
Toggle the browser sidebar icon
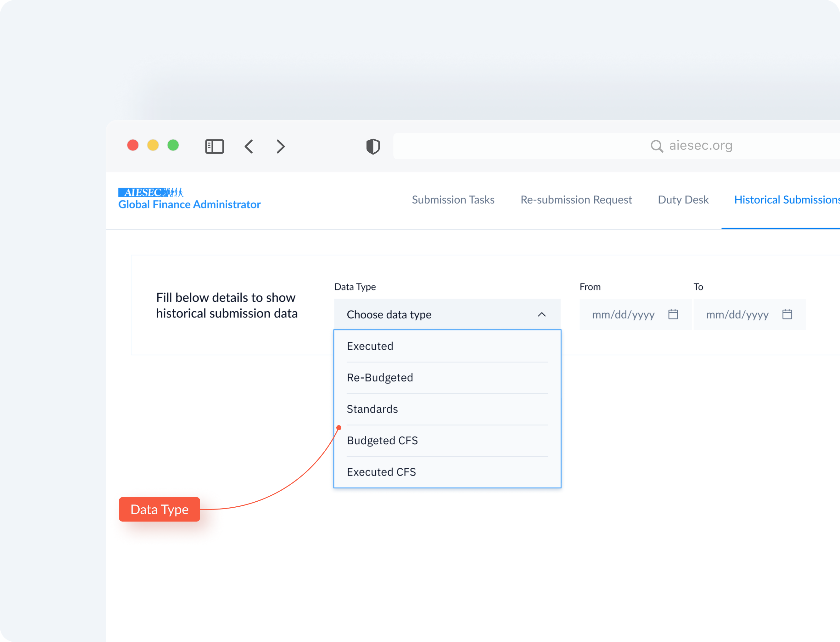point(214,146)
